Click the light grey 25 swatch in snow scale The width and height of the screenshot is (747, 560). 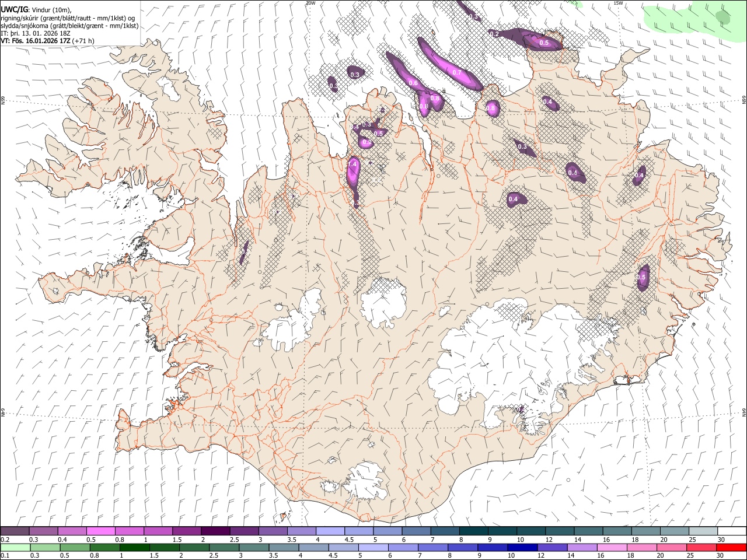tap(703, 531)
